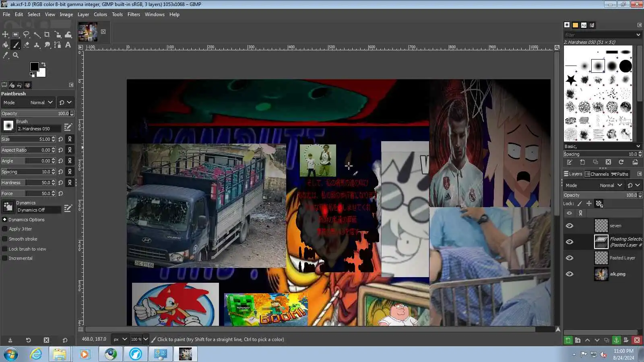Delete the selected layer

(637, 340)
